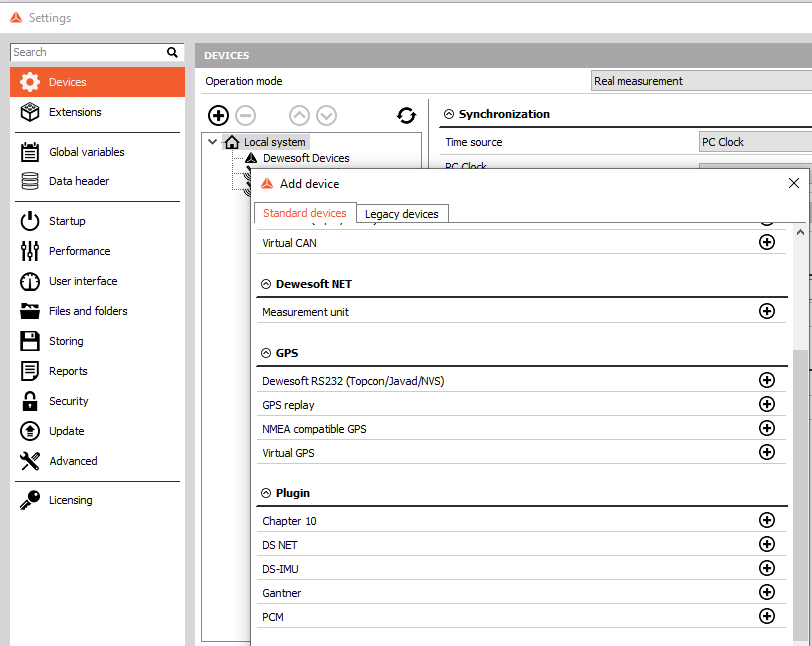Collapse the Plugin group

(266, 493)
